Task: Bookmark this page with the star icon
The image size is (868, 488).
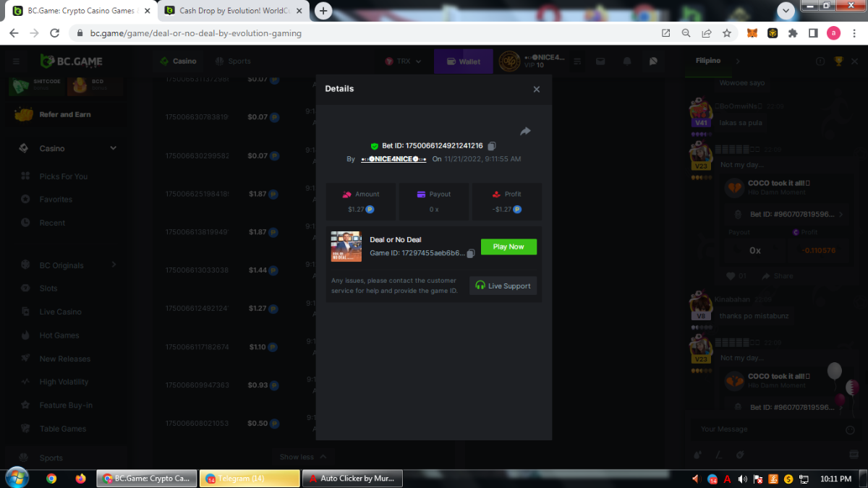Action: (x=727, y=33)
